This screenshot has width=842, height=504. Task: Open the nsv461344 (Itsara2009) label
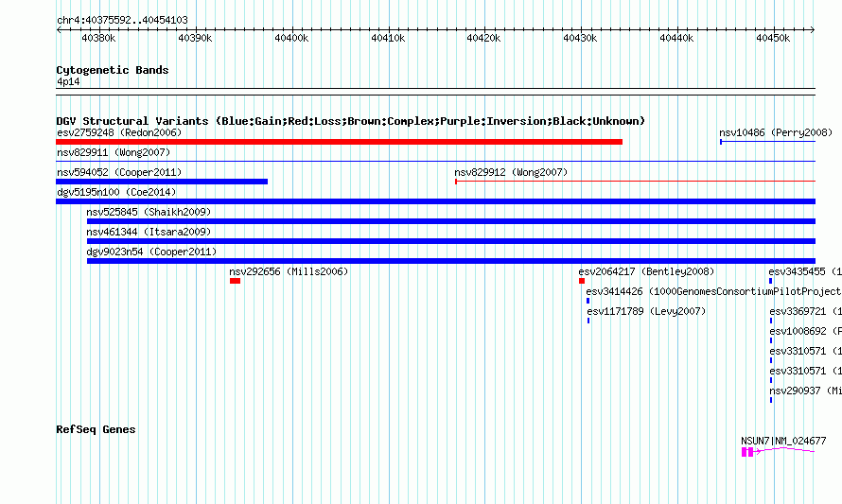(149, 232)
